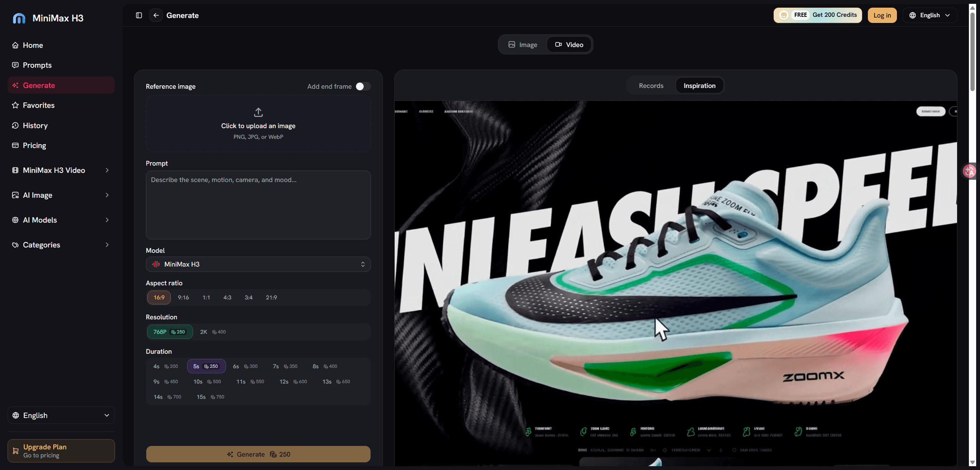
Task: Expand the AI Models submenu
Action: point(107,220)
